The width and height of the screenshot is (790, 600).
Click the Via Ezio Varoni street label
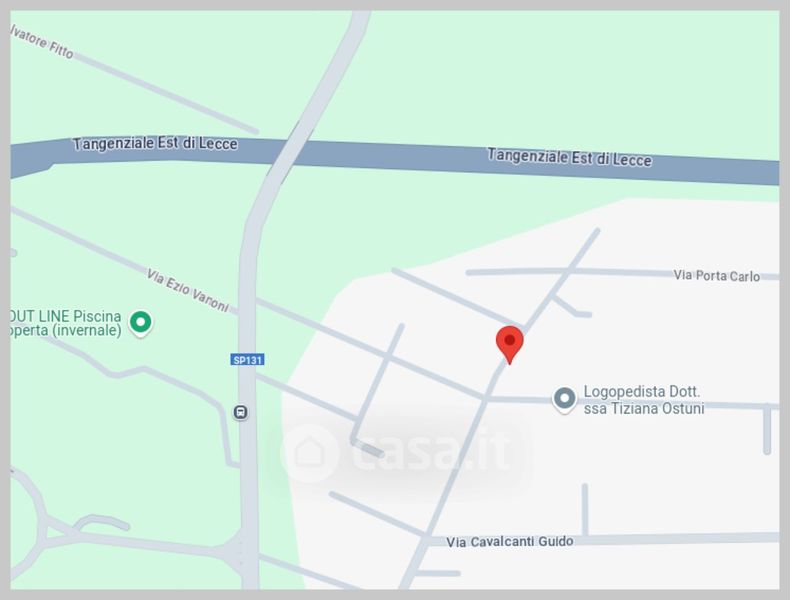pos(187,290)
